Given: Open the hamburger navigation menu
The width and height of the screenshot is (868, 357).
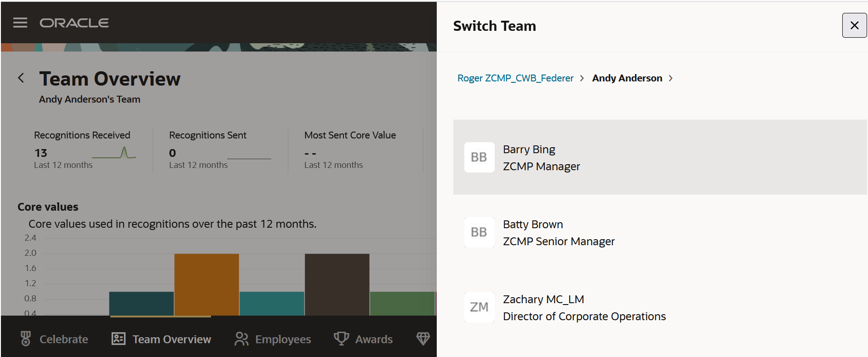Looking at the screenshot, I should [x=20, y=23].
